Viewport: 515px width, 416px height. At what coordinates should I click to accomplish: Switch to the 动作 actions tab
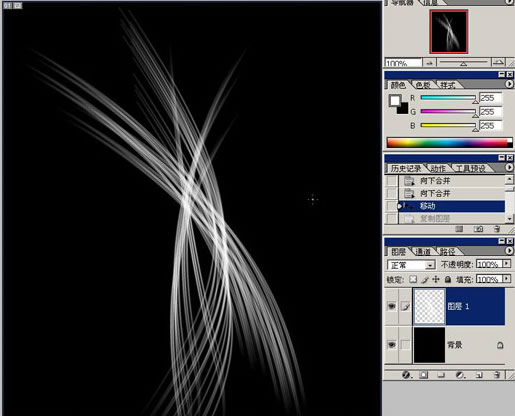tap(438, 168)
